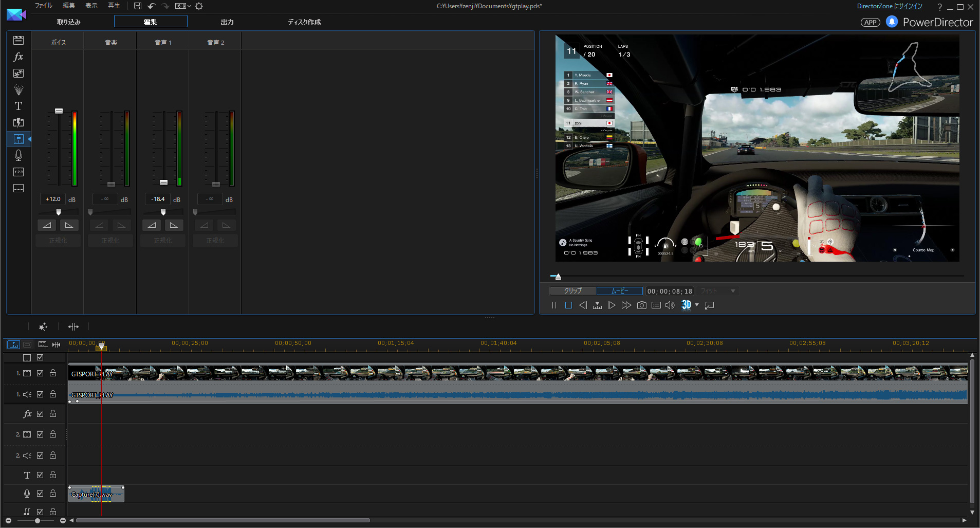Open the Effects room fx icon
The image size is (980, 528).
tap(19, 57)
